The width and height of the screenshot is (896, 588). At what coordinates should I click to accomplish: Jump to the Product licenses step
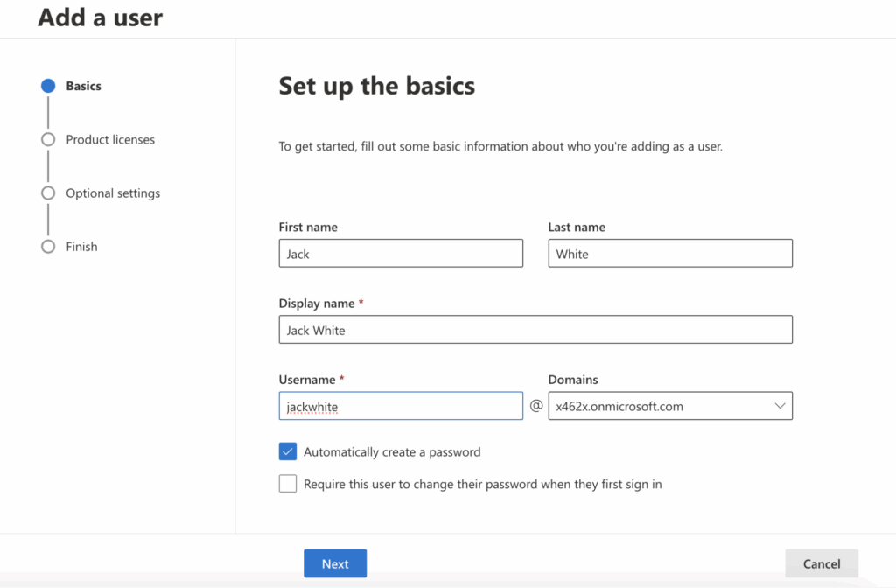(111, 139)
